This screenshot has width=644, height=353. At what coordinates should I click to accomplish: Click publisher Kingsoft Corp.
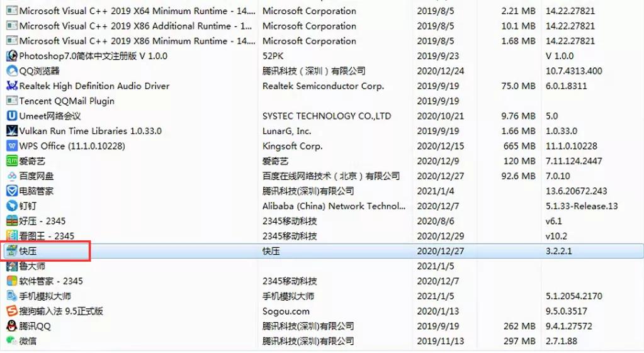click(293, 146)
